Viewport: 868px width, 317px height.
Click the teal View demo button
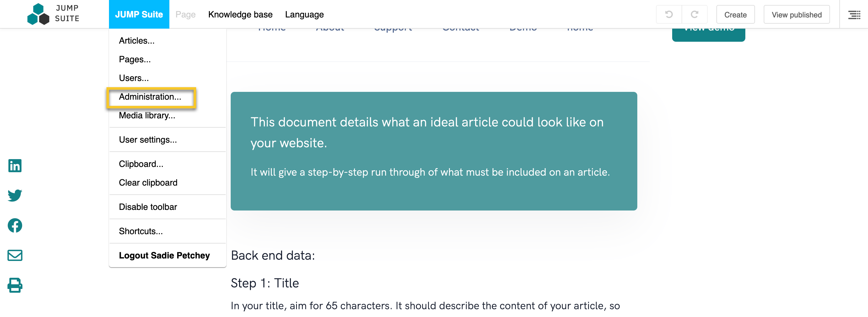click(x=708, y=35)
